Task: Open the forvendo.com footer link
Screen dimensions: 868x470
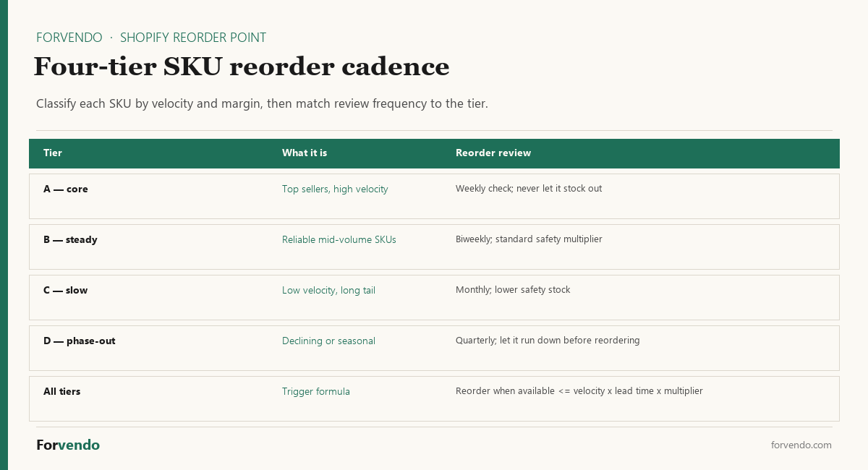Action: [x=801, y=445]
